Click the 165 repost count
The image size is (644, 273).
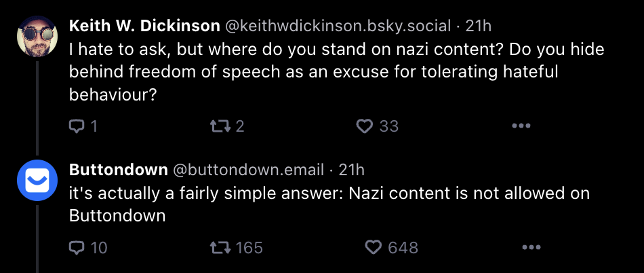249,248
